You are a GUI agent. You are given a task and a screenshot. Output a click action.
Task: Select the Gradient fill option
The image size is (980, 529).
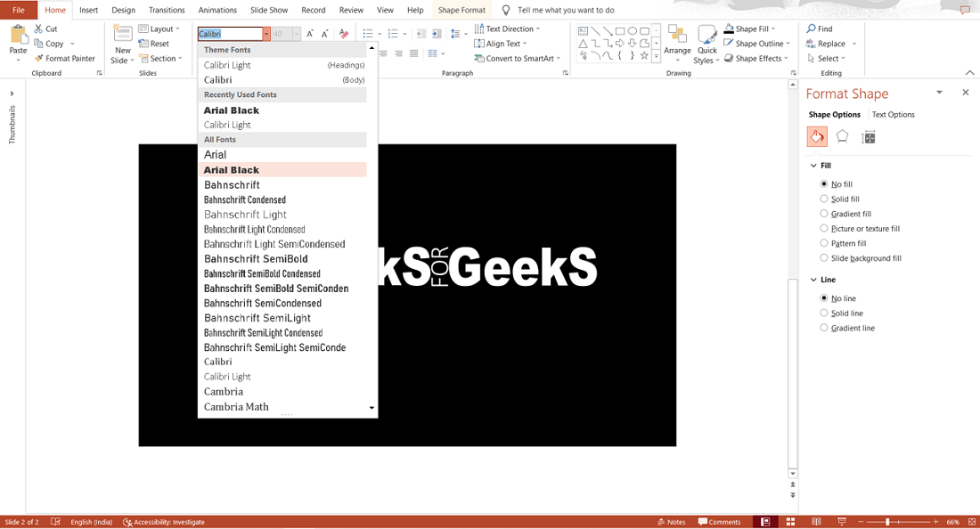coord(824,214)
